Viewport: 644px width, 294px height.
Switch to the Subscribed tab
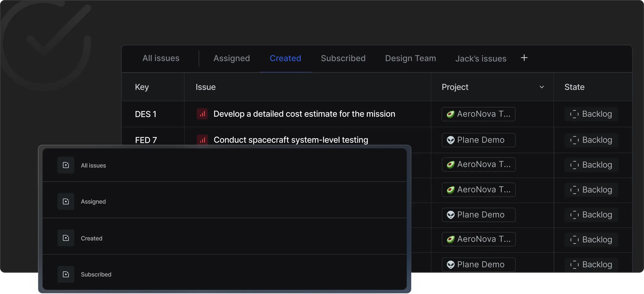pos(343,58)
